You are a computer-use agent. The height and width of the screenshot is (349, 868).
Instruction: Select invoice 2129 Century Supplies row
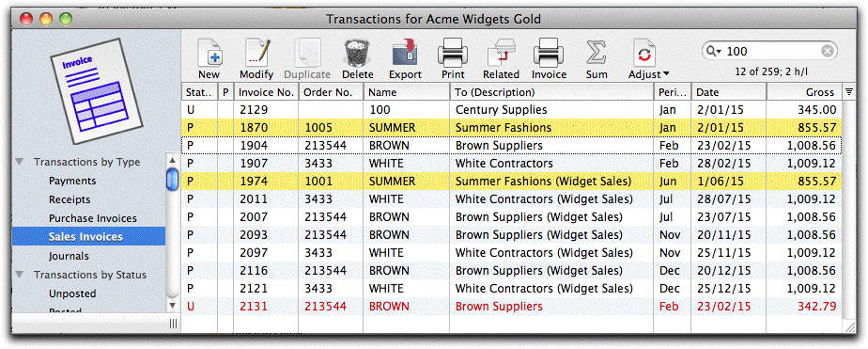511,110
